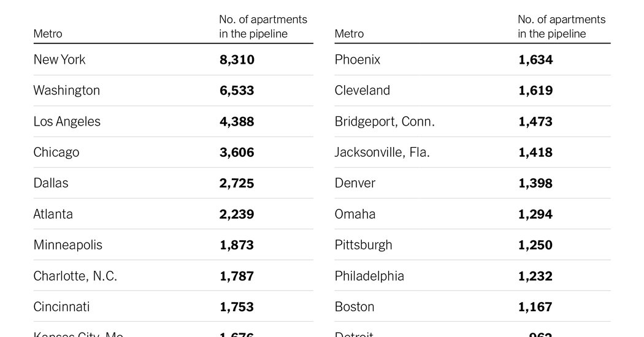The height and width of the screenshot is (337, 644).
Task: Select Boston's 1,167 value
Action: (x=535, y=306)
